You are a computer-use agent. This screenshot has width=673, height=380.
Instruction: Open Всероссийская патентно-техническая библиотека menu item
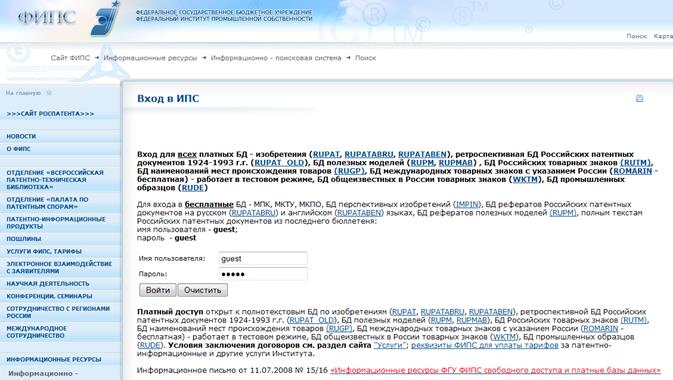(55, 179)
